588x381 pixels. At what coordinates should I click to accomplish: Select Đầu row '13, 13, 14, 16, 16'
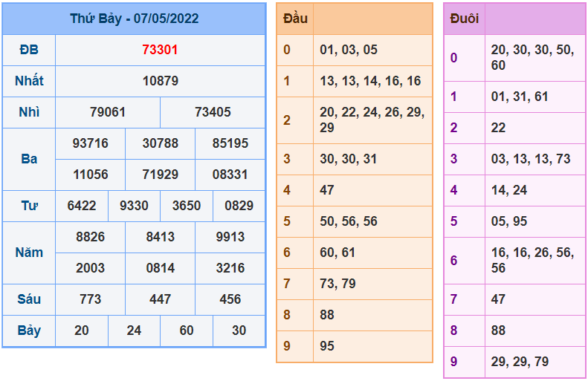[370, 80]
